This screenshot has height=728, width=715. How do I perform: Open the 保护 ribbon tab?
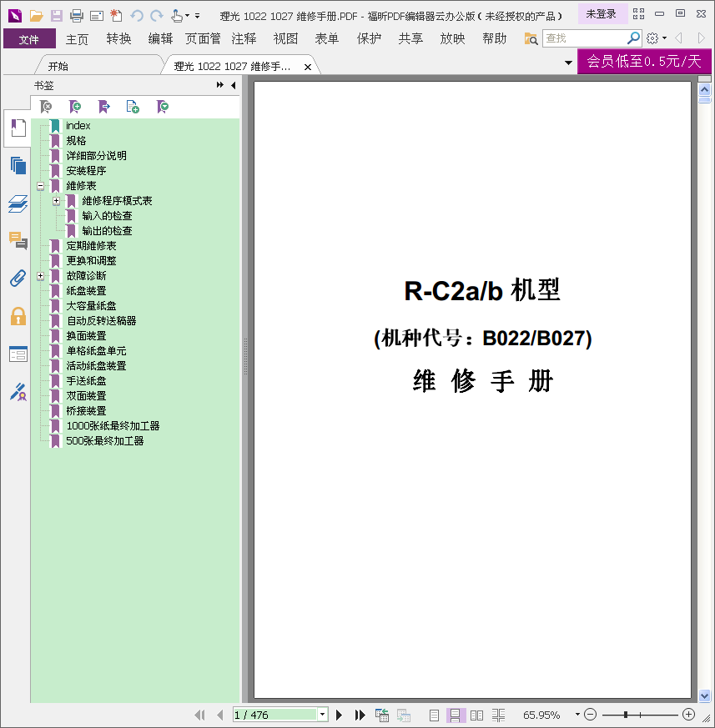pos(369,39)
